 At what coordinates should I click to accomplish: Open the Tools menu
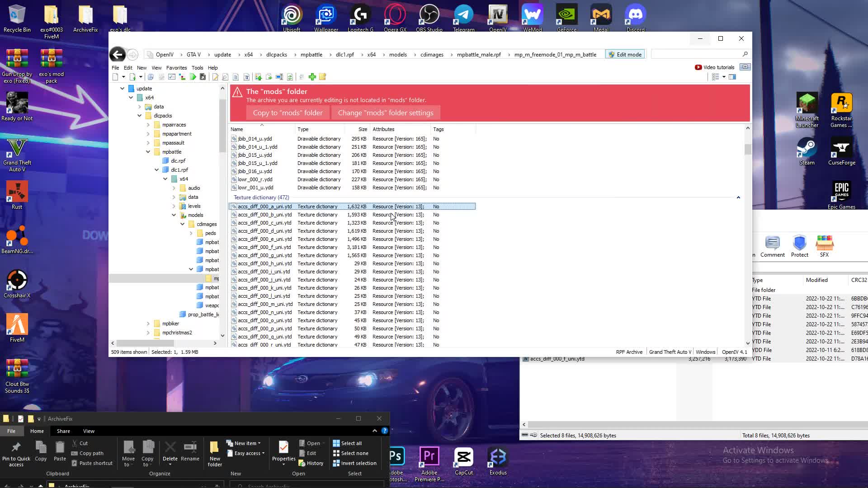(x=197, y=68)
